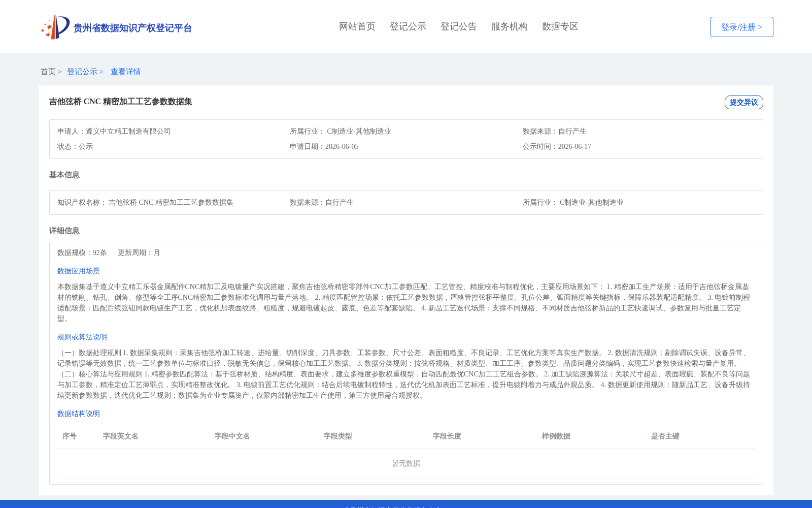Click 状态：公示 text
This screenshot has height=508, width=812.
(x=75, y=146)
